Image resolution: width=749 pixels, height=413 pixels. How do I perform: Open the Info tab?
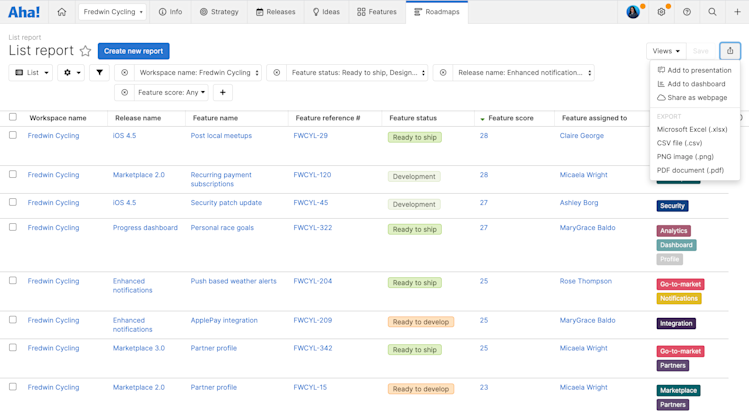[x=171, y=12]
